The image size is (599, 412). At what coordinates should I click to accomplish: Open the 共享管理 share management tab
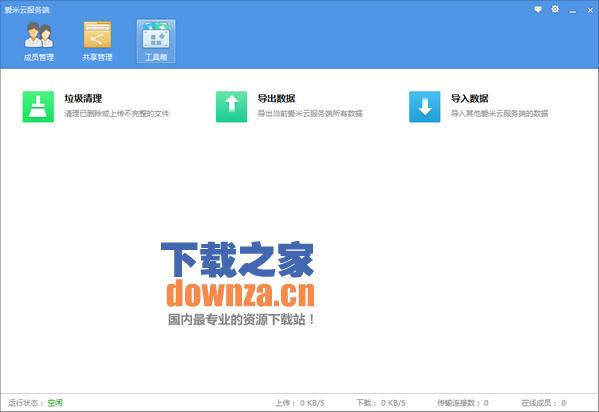pyautogui.click(x=97, y=41)
